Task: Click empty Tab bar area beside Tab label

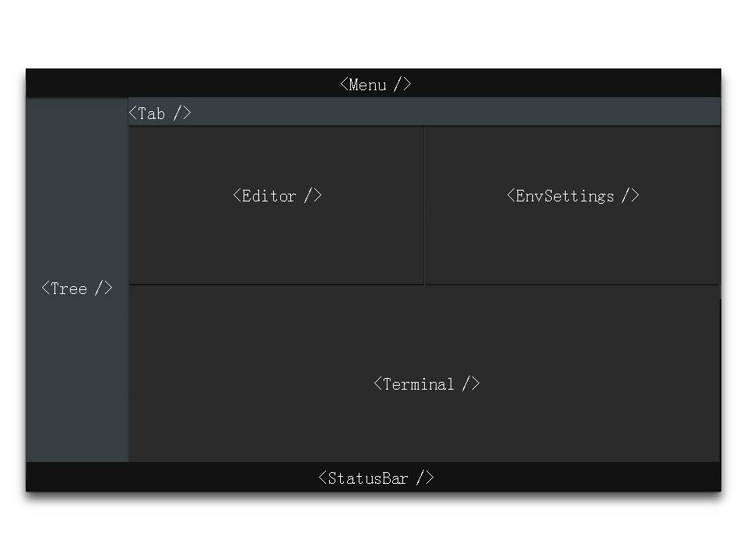Action: 451,113
